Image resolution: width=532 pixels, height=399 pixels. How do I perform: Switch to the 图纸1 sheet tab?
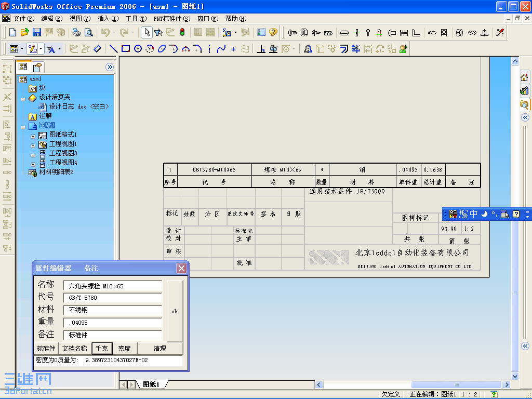coord(150,384)
